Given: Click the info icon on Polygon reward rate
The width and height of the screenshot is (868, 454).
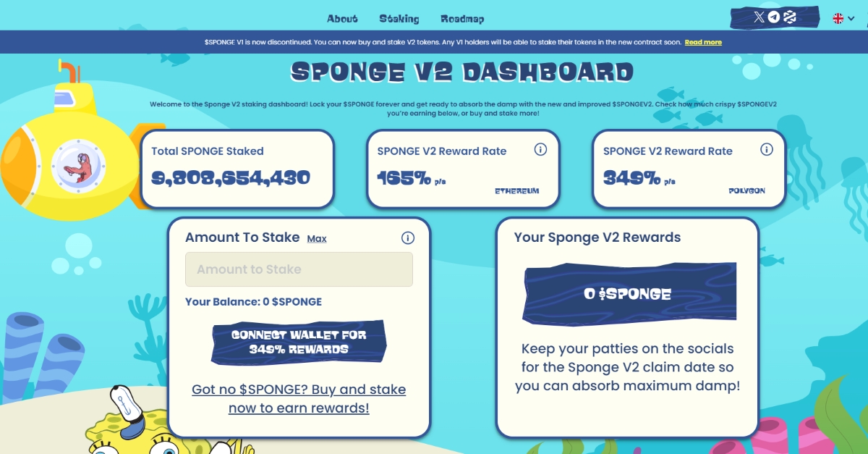Looking at the screenshot, I should tap(767, 150).
